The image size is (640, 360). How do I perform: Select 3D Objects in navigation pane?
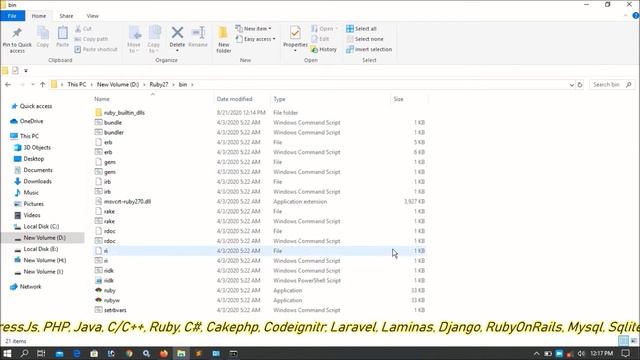[x=33, y=147]
